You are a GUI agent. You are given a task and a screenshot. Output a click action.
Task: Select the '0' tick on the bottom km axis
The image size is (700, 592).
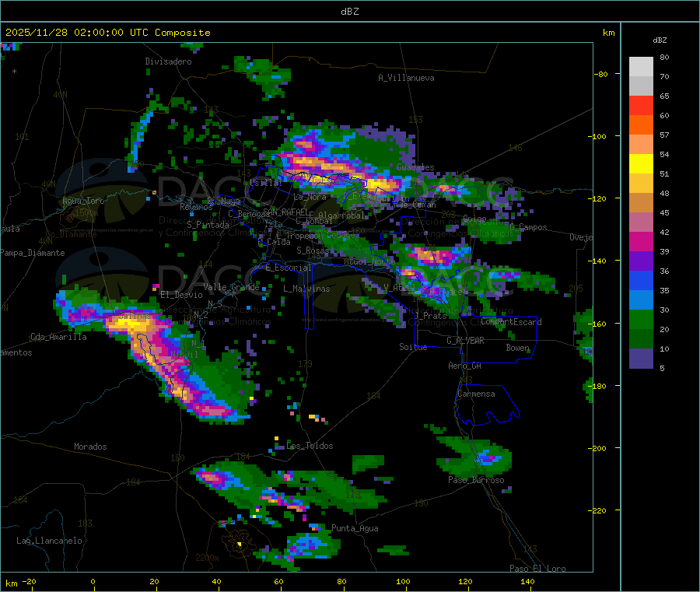pyautogui.click(x=93, y=581)
